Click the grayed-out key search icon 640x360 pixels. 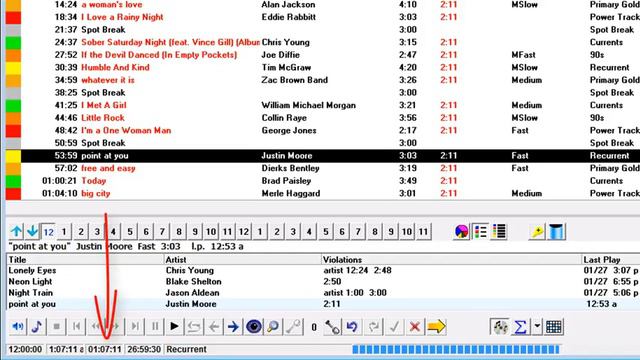point(293,327)
